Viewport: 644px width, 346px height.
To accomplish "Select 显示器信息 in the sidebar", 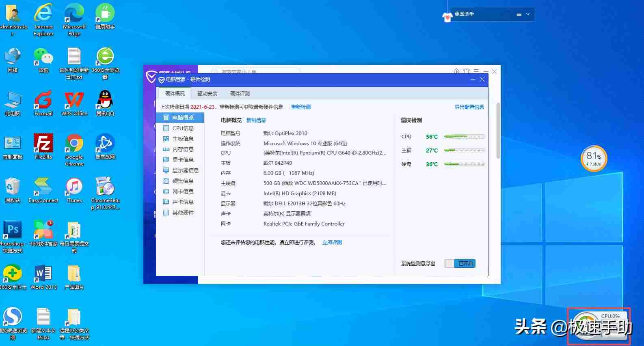I will pyautogui.click(x=180, y=170).
